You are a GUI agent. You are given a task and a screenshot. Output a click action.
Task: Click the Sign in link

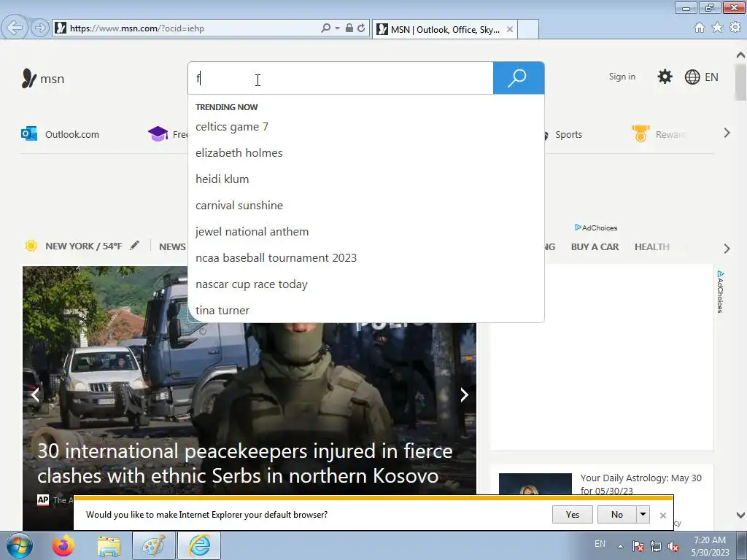click(622, 77)
